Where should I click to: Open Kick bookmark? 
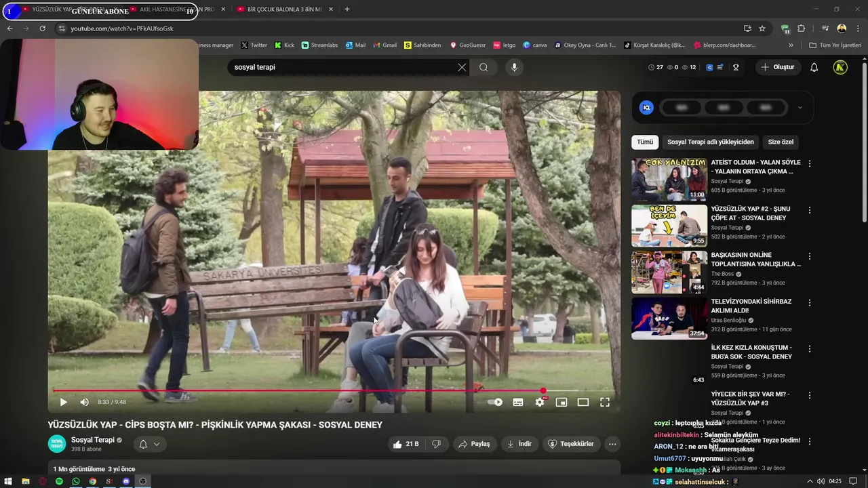pos(284,45)
